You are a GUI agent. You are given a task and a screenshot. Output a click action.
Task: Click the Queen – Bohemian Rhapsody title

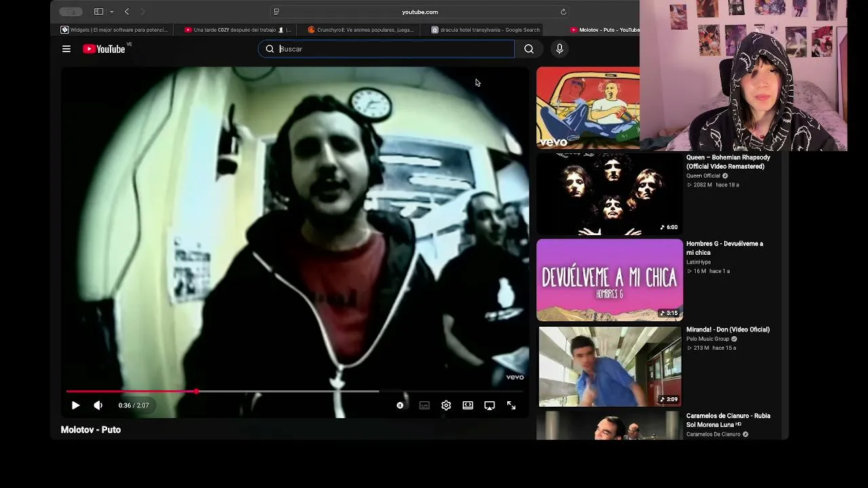pos(728,162)
